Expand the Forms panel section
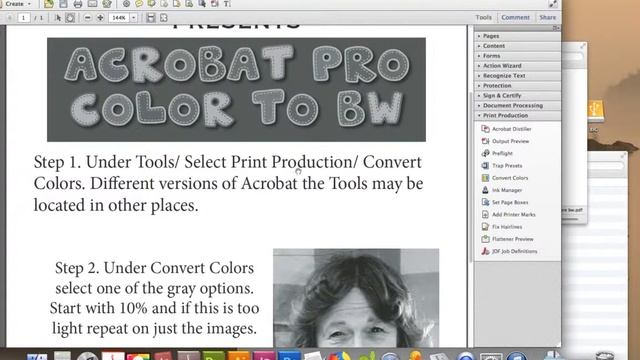The width and height of the screenshot is (640, 360). (x=517, y=56)
